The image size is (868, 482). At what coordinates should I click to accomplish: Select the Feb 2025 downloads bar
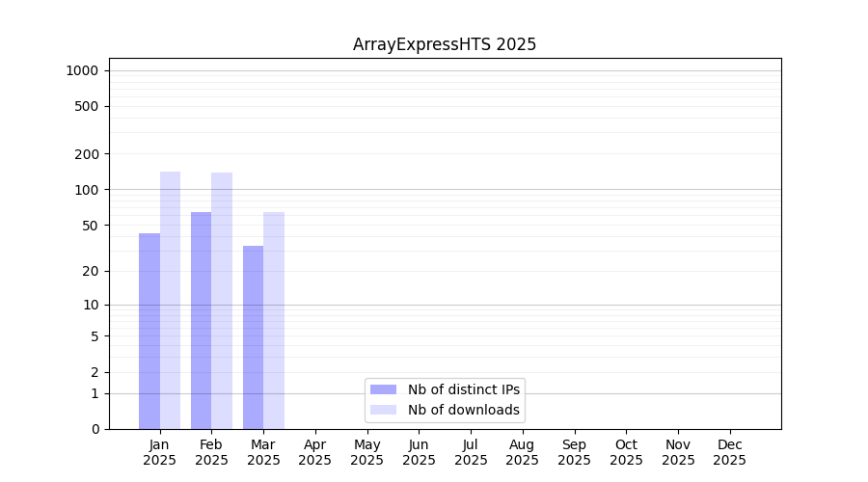click(x=222, y=301)
